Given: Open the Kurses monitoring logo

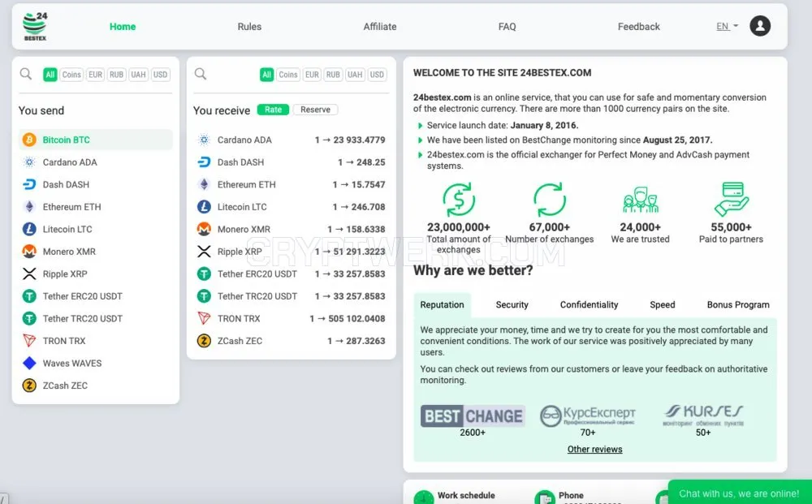Looking at the screenshot, I should point(703,415).
